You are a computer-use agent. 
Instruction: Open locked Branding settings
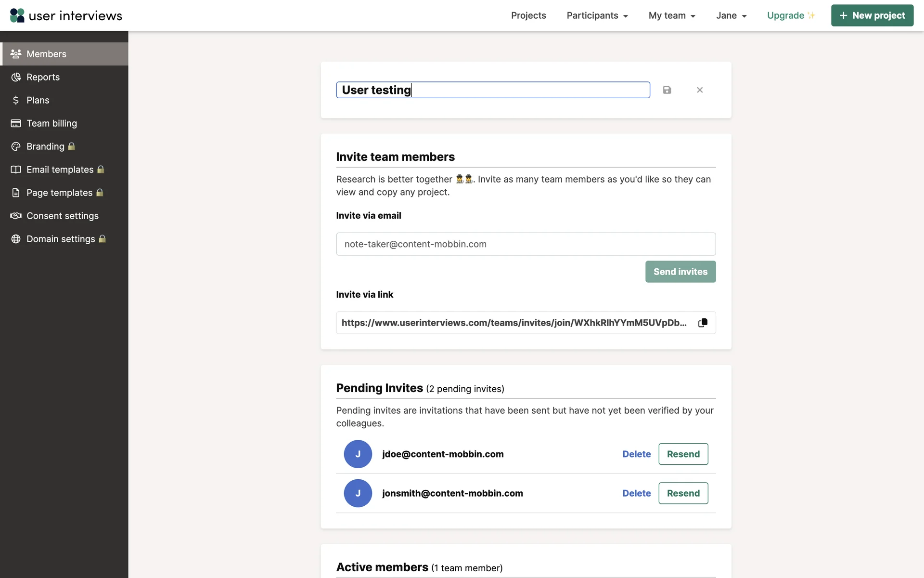(45, 146)
